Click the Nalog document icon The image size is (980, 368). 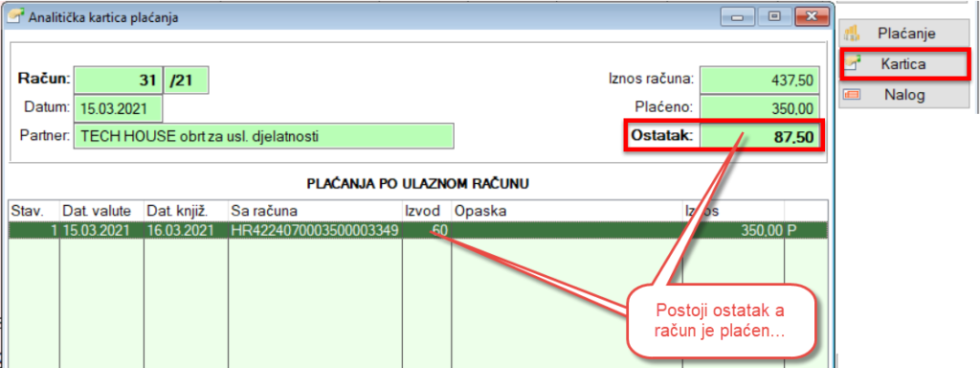(853, 95)
